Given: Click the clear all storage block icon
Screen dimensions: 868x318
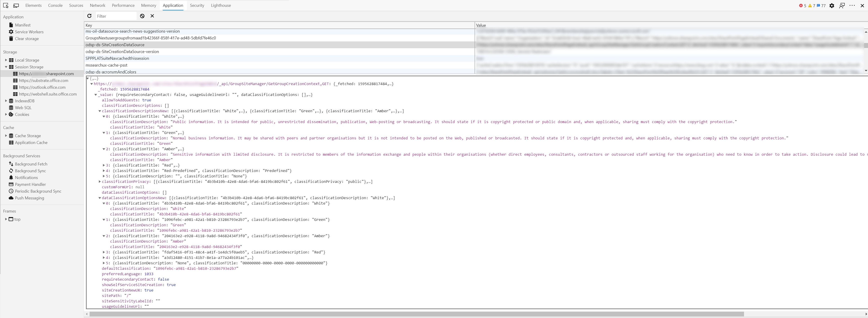Looking at the screenshot, I should tap(142, 16).
